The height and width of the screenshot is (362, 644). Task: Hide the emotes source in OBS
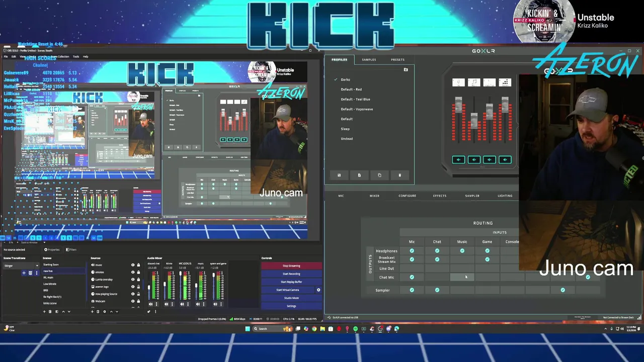pos(133,272)
